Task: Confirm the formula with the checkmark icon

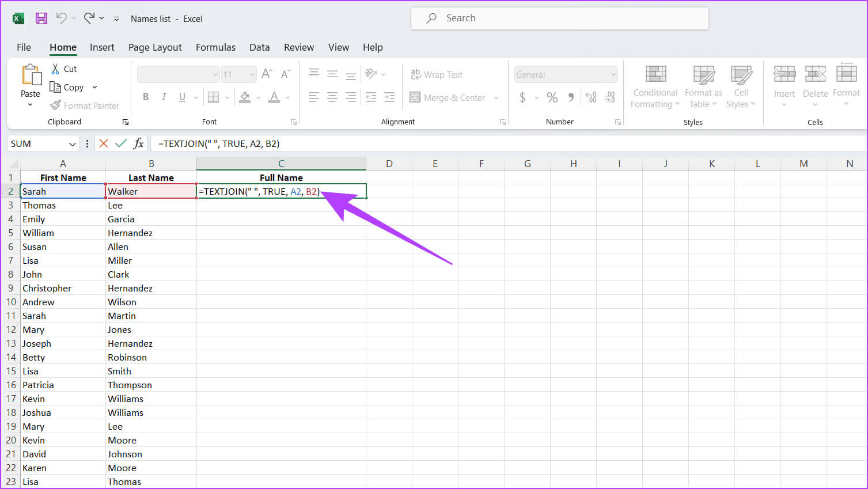Action: click(x=121, y=143)
